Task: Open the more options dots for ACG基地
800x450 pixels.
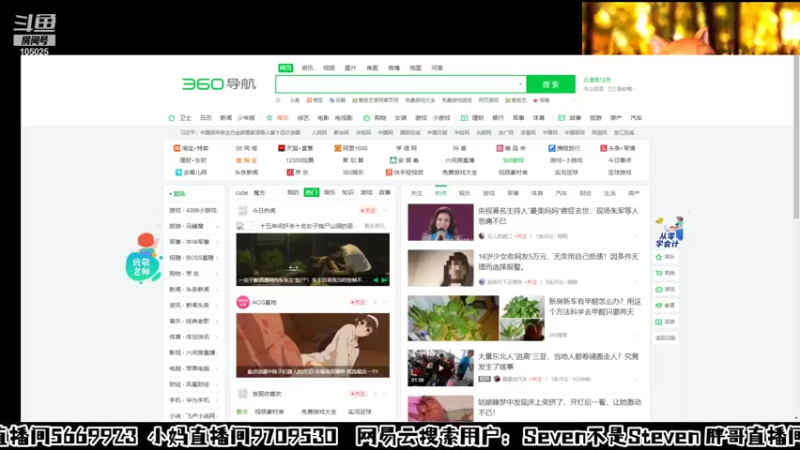Action: coord(386,302)
